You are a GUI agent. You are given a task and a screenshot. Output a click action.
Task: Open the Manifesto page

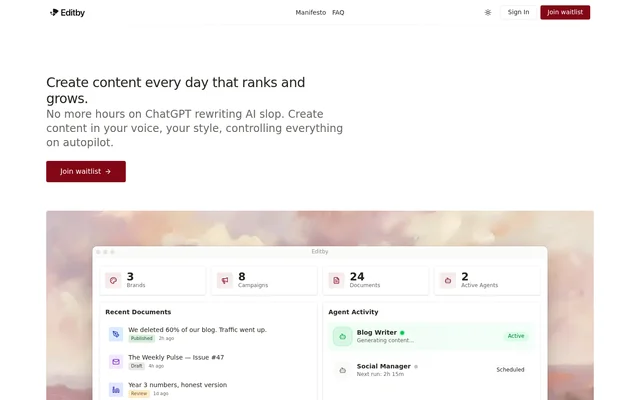311,13
